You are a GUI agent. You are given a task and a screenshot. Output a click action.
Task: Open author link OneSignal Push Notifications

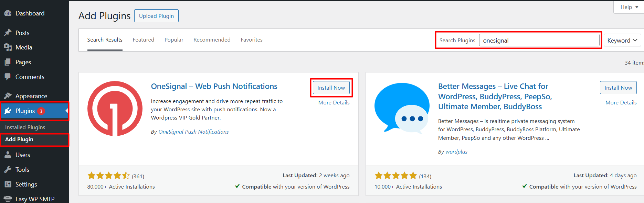click(193, 132)
